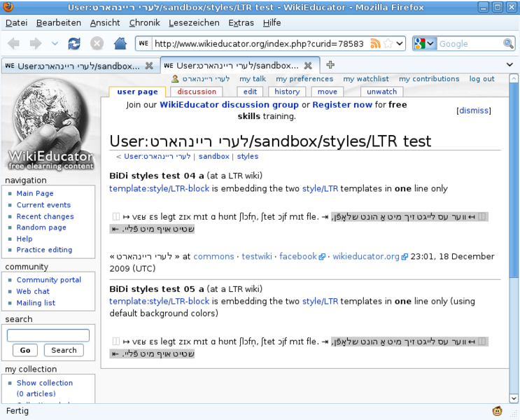Viewport: 520px width, 420px height.
Task: Open the Ansicht menu
Action: (105, 23)
